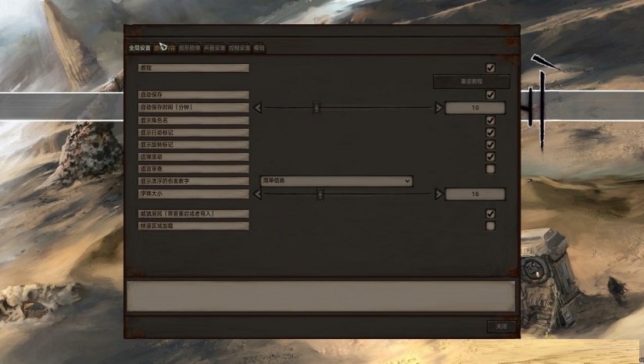644x364 pixels.
Task: Toggle the 显示旋转标记 checkbox
Action: (x=490, y=145)
